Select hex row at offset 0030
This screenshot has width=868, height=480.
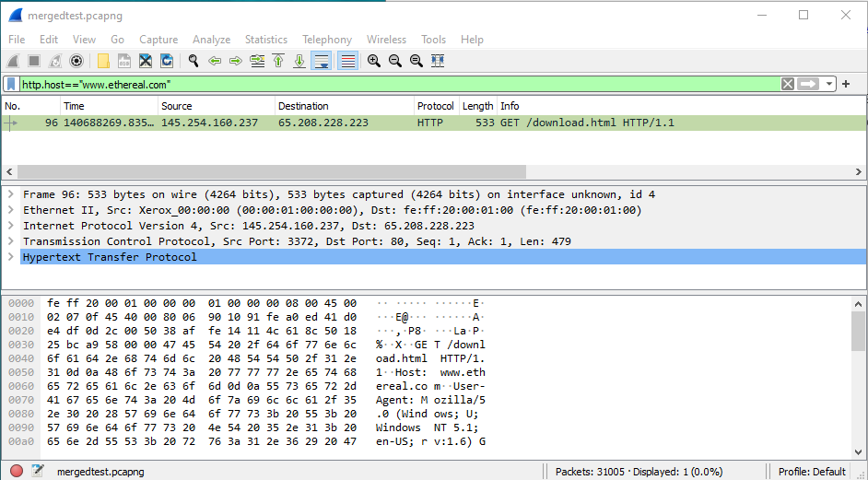pyautogui.click(x=246, y=345)
